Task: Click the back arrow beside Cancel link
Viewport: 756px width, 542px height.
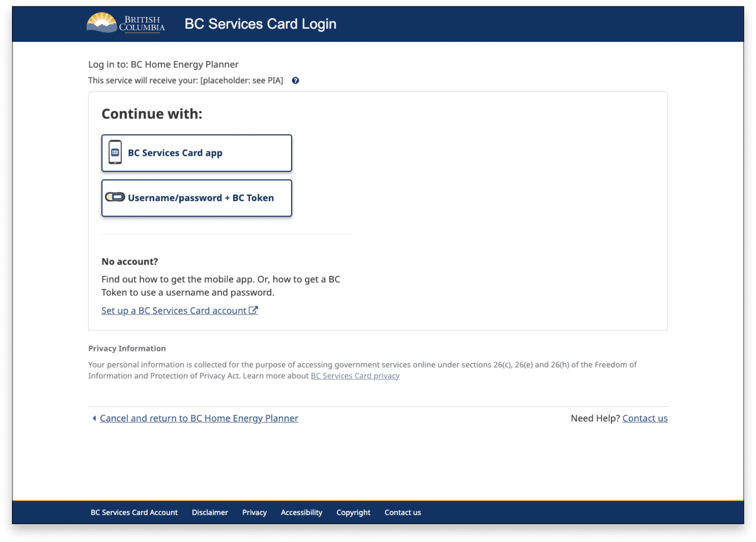Action: (94, 418)
